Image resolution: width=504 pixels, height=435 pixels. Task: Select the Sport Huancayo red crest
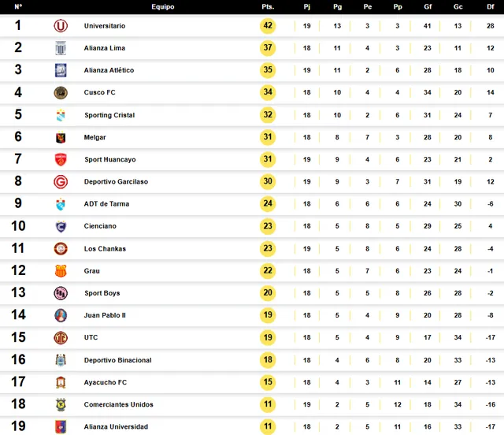(61, 160)
